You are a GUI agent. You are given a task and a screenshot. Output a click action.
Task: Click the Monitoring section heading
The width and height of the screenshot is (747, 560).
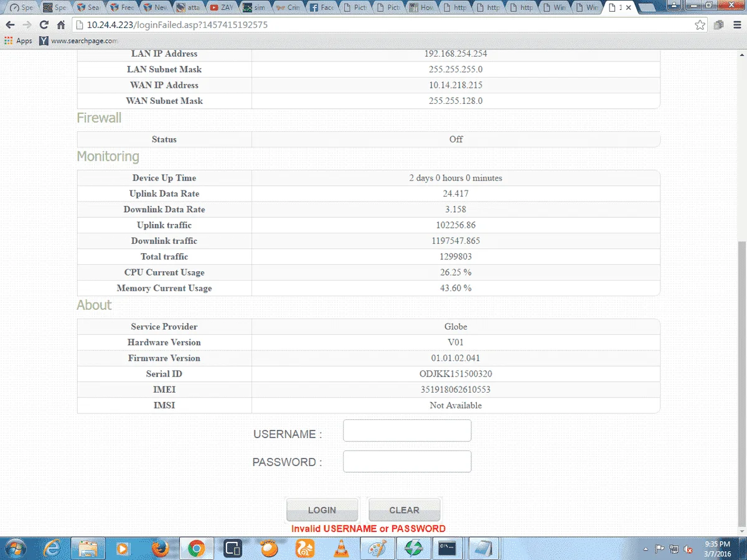[x=108, y=157]
